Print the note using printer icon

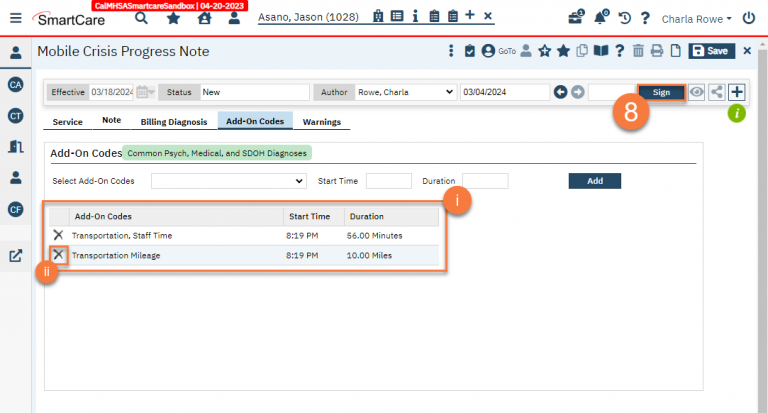pyautogui.click(x=656, y=51)
